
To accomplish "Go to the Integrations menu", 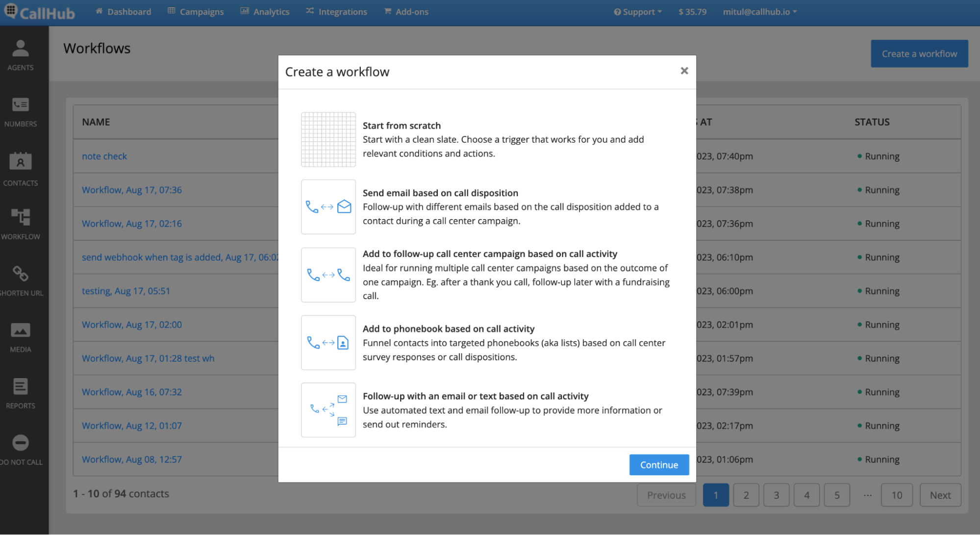I will (336, 12).
